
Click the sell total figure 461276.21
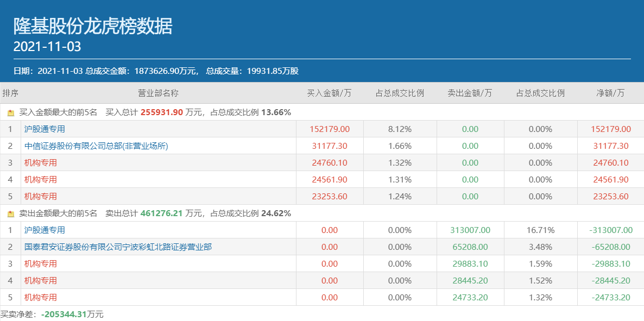tap(162, 213)
